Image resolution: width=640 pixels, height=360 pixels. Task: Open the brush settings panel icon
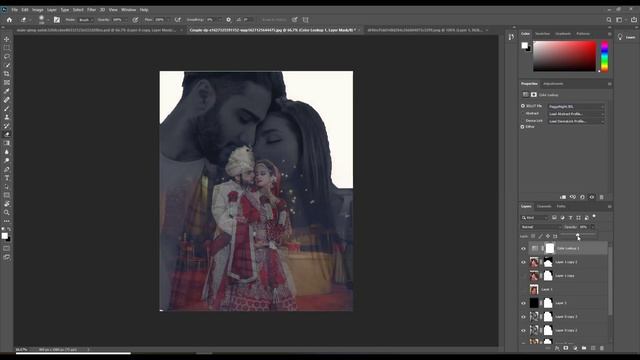57,20
